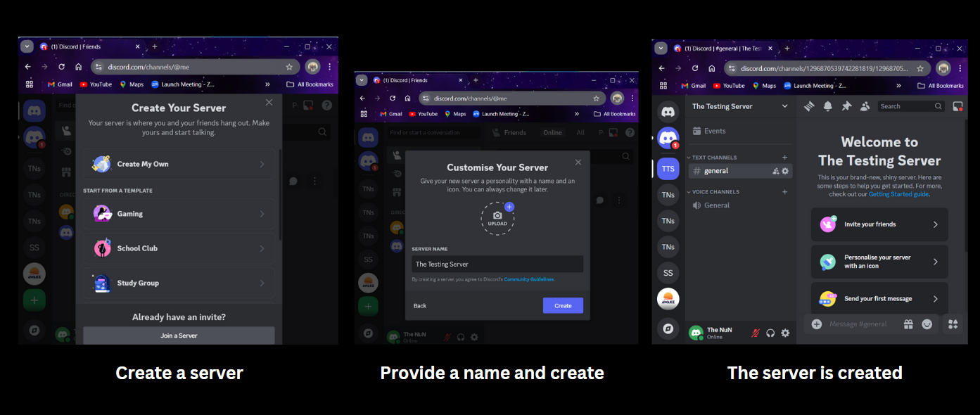Open User Settings gear in right screenshot
The width and height of the screenshot is (980, 415).
tap(785, 333)
